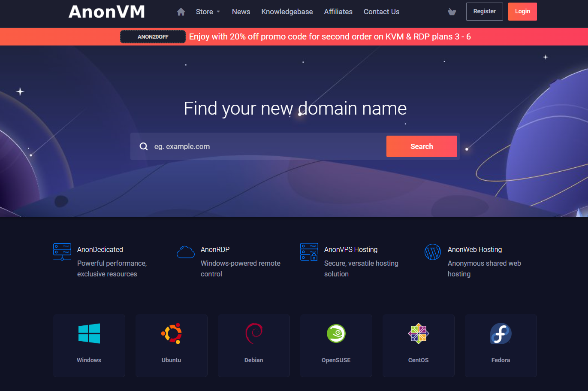Click the Login button

pyautogui.click(x=522, y=12)
